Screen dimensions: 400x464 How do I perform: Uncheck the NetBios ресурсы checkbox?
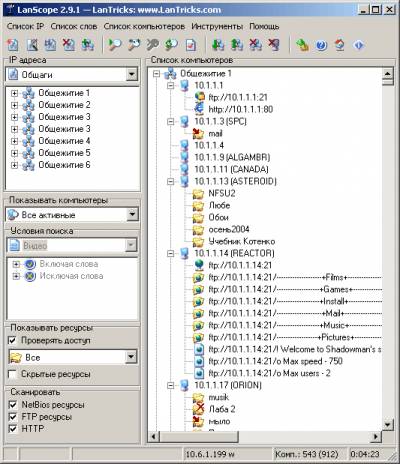point(13,405)
